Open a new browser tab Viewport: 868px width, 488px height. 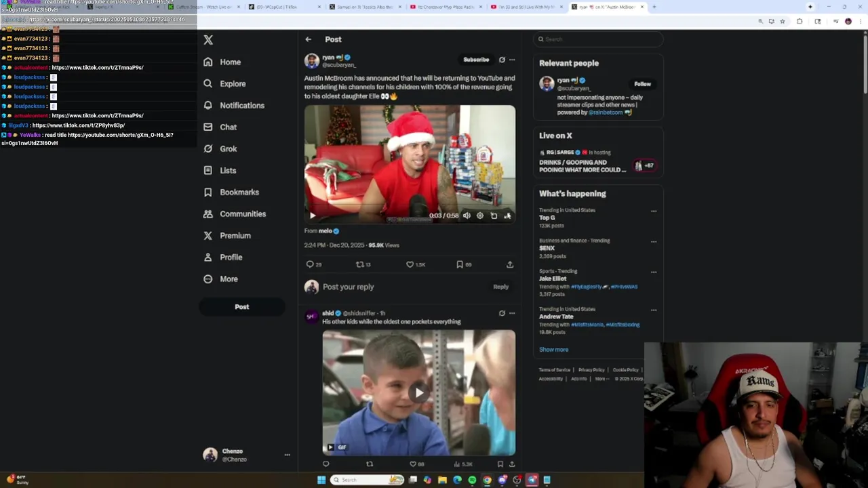(654, 7)
